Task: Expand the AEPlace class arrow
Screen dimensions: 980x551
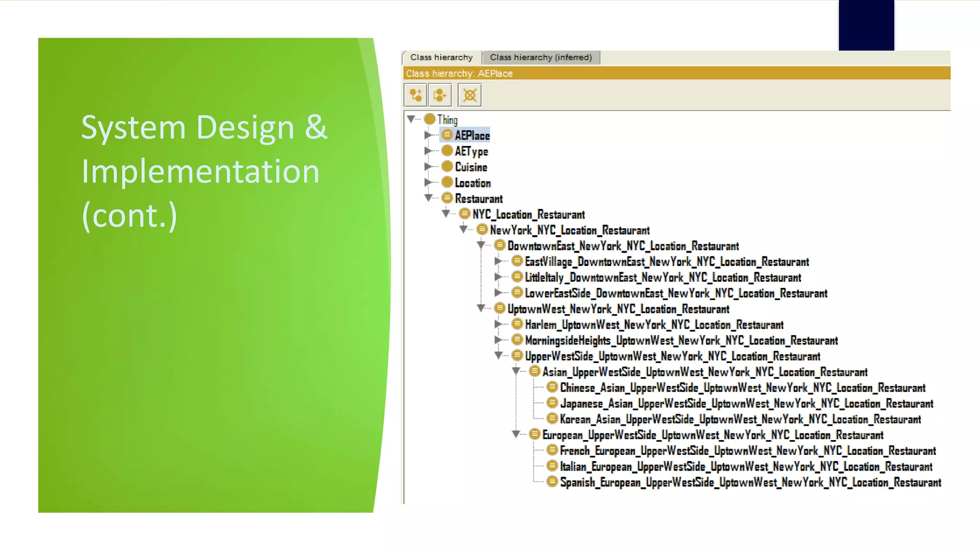Action: pos(428,135)
